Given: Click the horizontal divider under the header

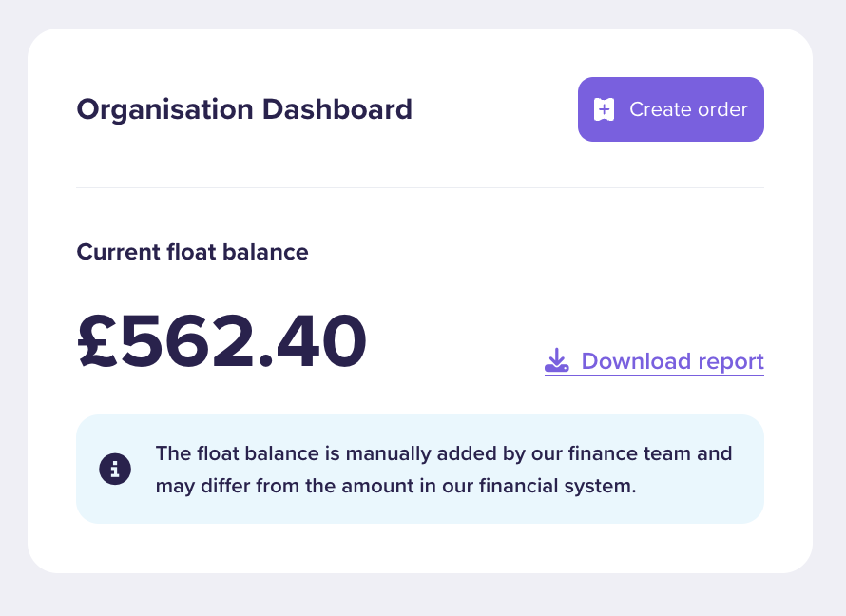Looking at the screenshot, I should coord(420,187).
